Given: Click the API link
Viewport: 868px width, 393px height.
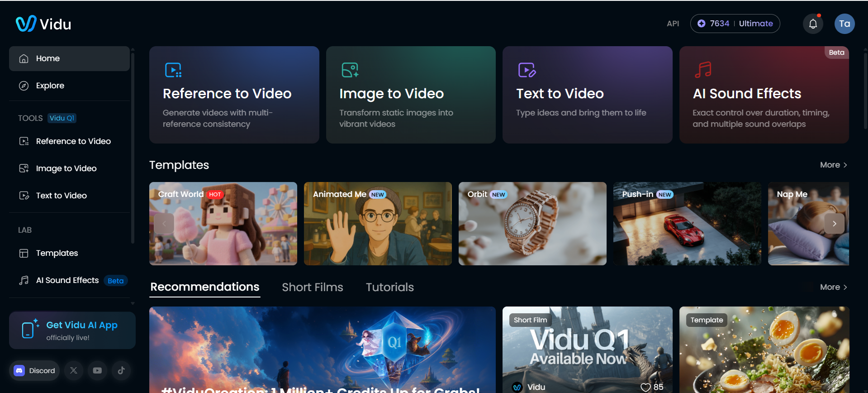Looking at the screenshot, I should click(x=673, y=24).
